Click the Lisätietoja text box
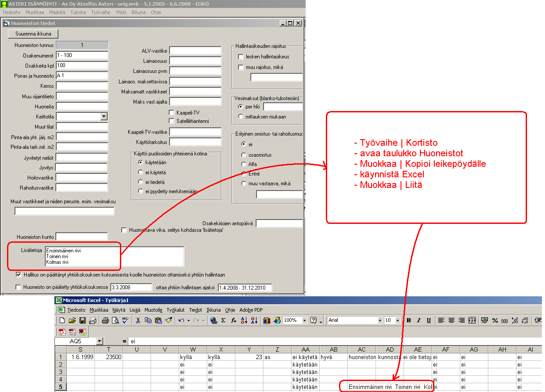 pos(114,256)
